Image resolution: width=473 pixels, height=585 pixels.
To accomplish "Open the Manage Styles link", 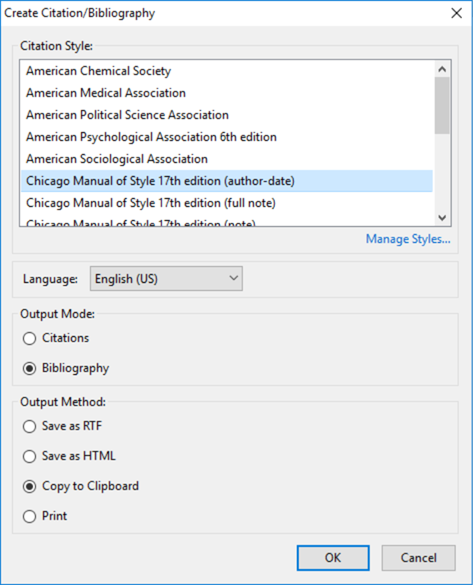I will (x=408, y=239).
